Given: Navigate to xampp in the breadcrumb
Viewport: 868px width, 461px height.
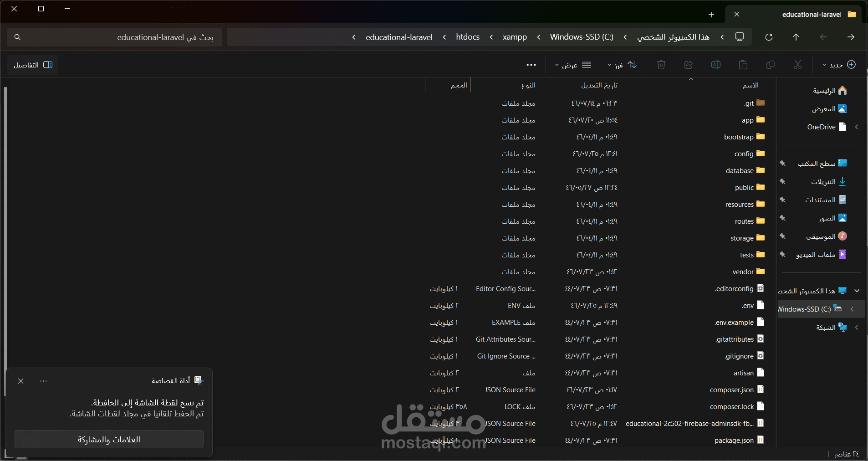Looking at the screenshot, I should pyautogui.click(x=515, y=37).
